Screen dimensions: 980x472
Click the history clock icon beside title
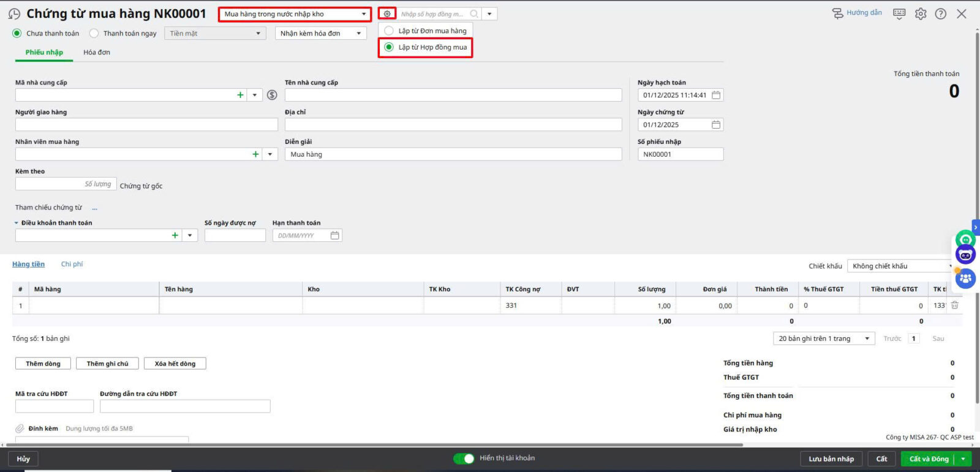coord(14,14)
